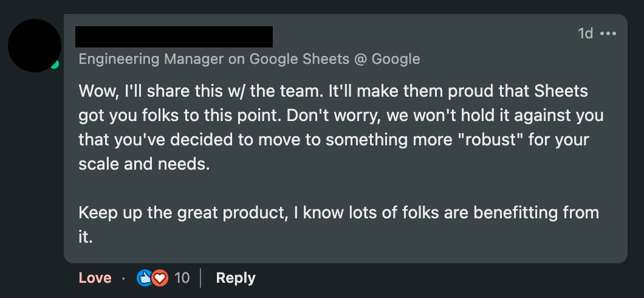Click the green online status dot

(x=55, y=64)
